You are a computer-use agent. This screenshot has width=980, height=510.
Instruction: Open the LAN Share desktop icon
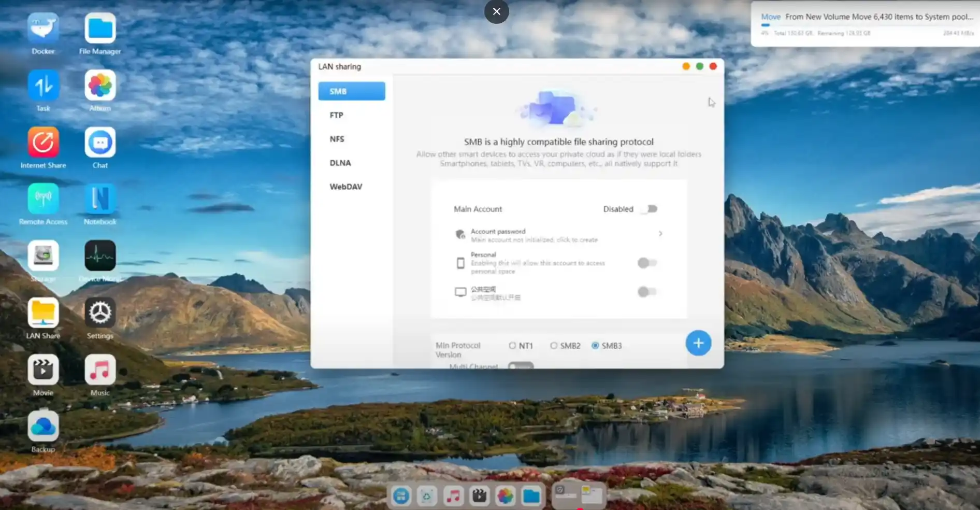[x=43, y=313]
